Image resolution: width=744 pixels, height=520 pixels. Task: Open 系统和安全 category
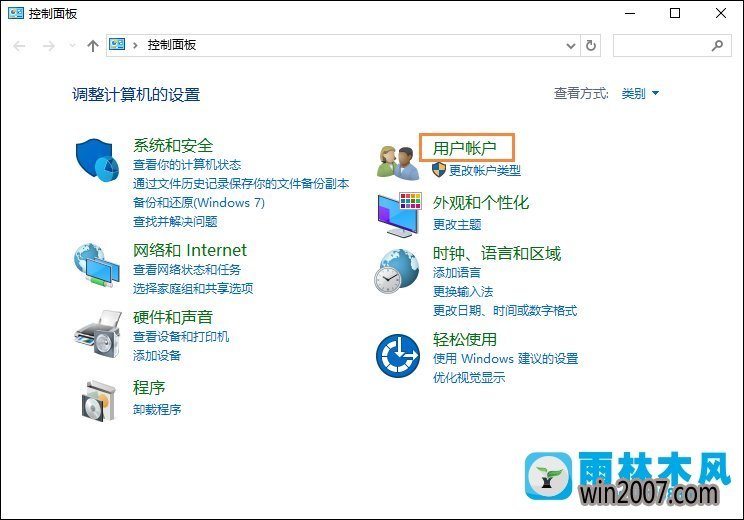pos(173,145)
